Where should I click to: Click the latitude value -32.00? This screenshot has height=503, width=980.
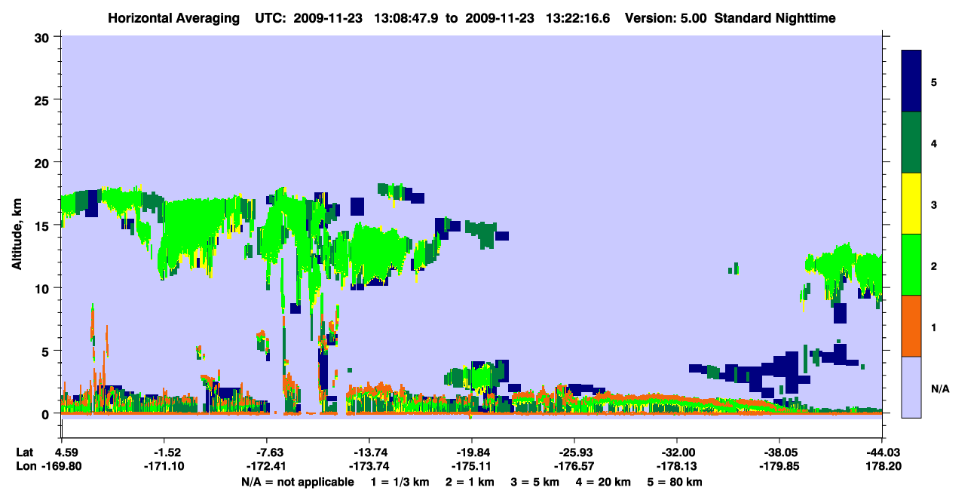[x=676, y=452]
